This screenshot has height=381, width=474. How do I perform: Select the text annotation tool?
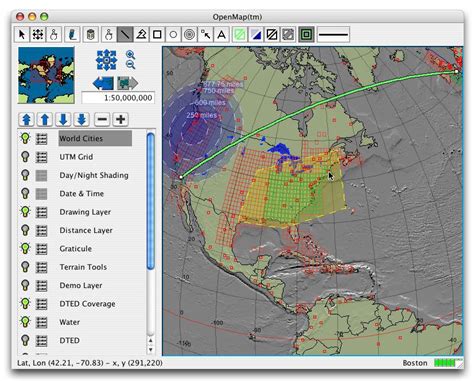point(221,34)
